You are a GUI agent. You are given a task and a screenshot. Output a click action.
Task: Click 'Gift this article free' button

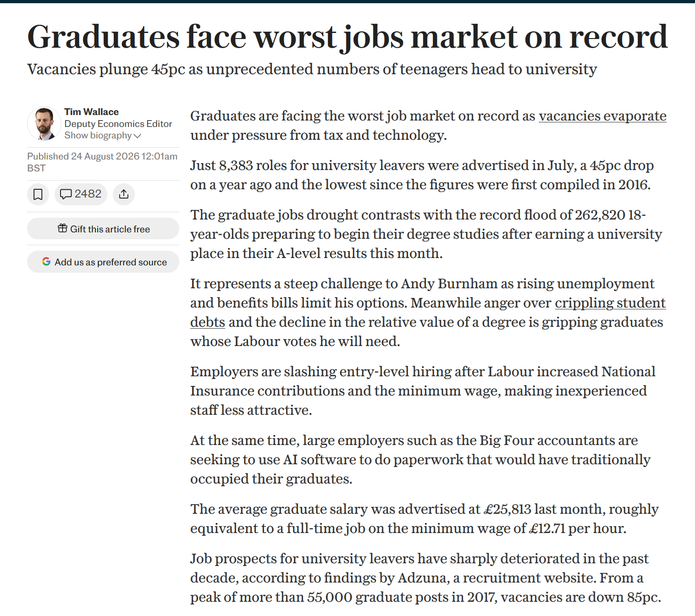pyautogui.click(x=103, y=229)
